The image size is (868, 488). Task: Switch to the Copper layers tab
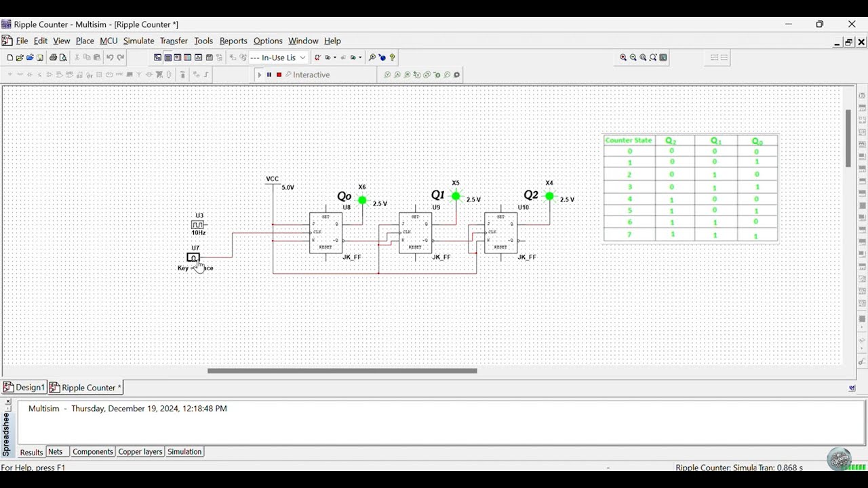pyautogui.click(x=140, y=452)
